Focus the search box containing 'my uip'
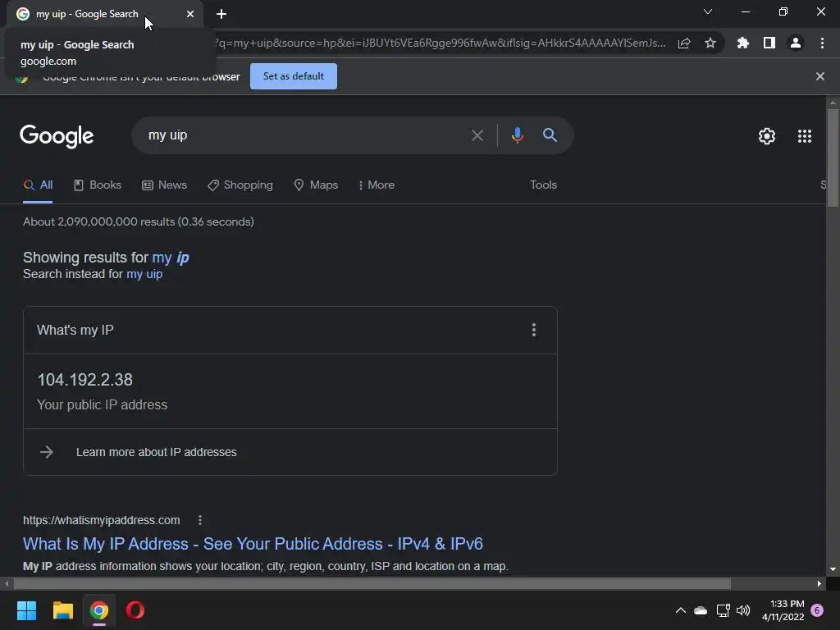Screen dimensions: 840x630 pos(300,135)
